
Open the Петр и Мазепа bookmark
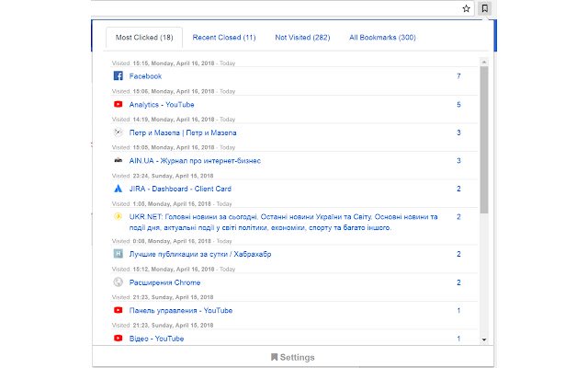[x=183, y=132]
